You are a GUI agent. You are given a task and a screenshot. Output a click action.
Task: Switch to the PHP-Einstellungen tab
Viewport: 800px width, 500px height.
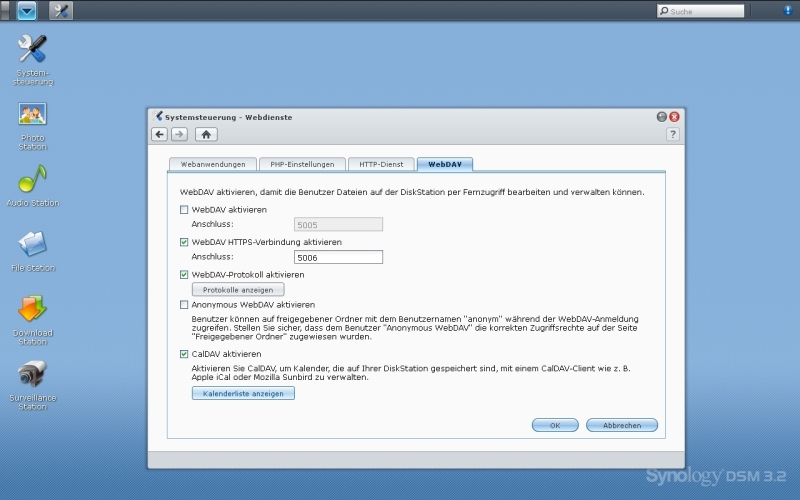(302, 164)
